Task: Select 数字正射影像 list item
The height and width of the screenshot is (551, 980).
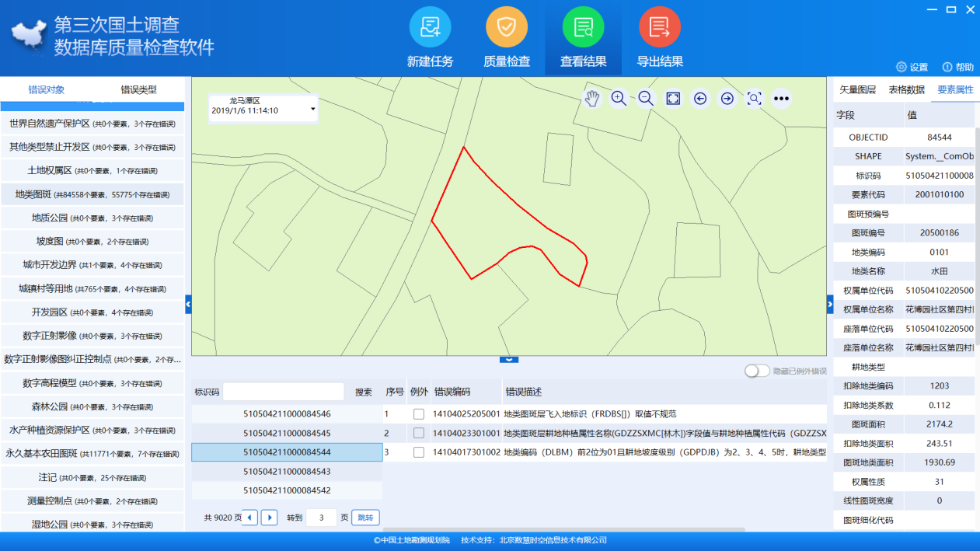Action: click(92, 336)
